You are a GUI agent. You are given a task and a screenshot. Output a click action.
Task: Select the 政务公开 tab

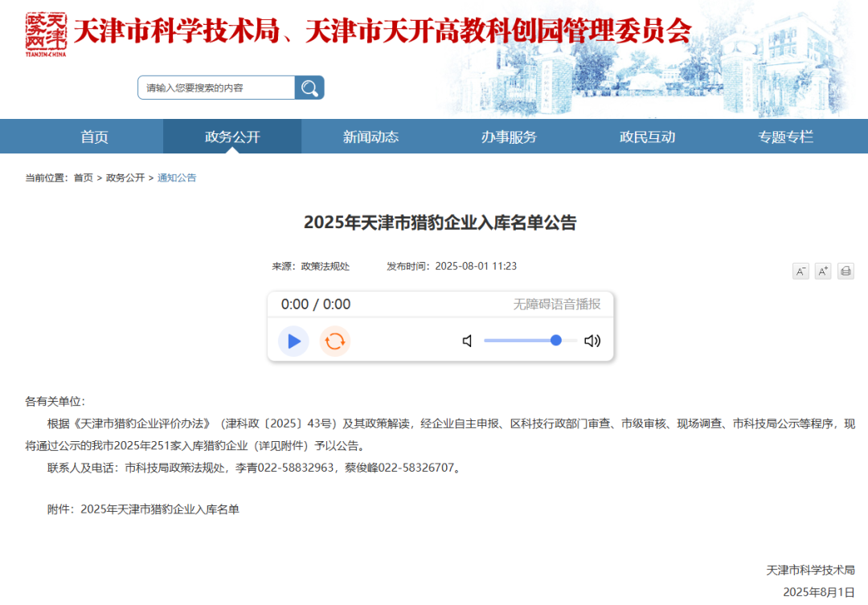click(x=231, y=137)
